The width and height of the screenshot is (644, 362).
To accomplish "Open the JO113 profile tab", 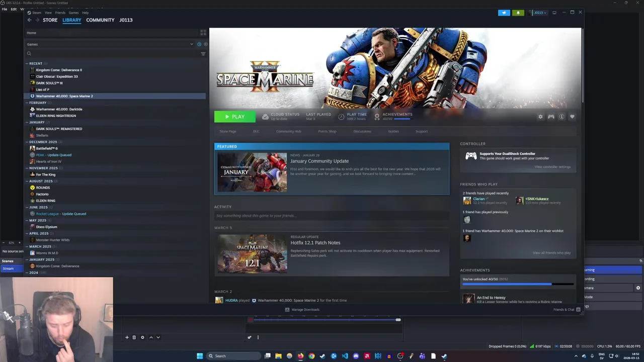I will 126,20.
